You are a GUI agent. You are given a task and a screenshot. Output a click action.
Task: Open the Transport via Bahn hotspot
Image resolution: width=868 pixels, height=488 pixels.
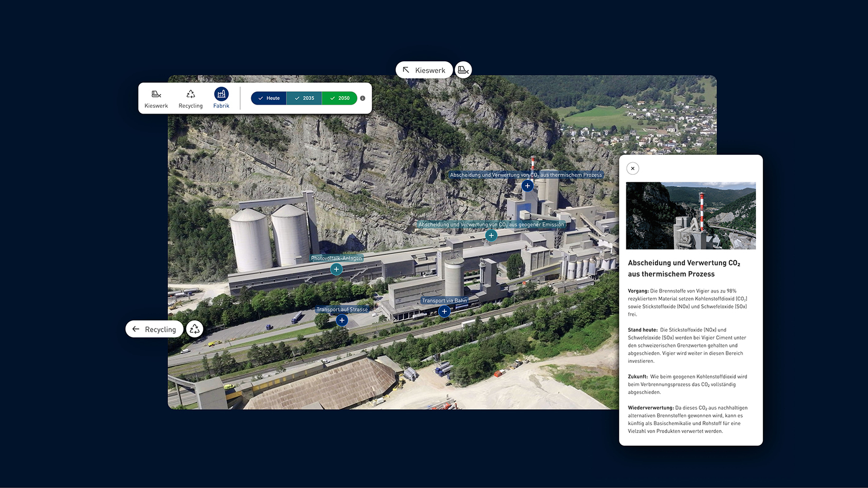tap(444, 312)
